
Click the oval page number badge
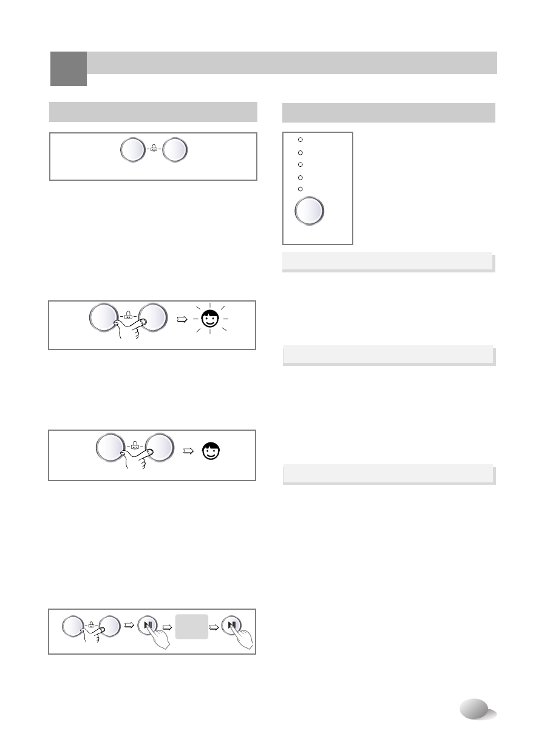(476, 709)
